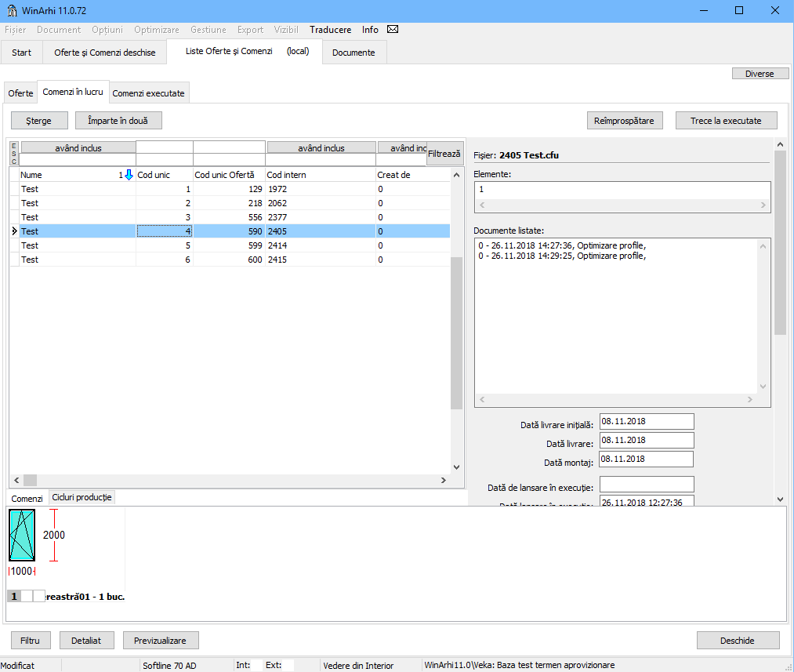Click the Dată livrare date field

(x=646, y=441)
